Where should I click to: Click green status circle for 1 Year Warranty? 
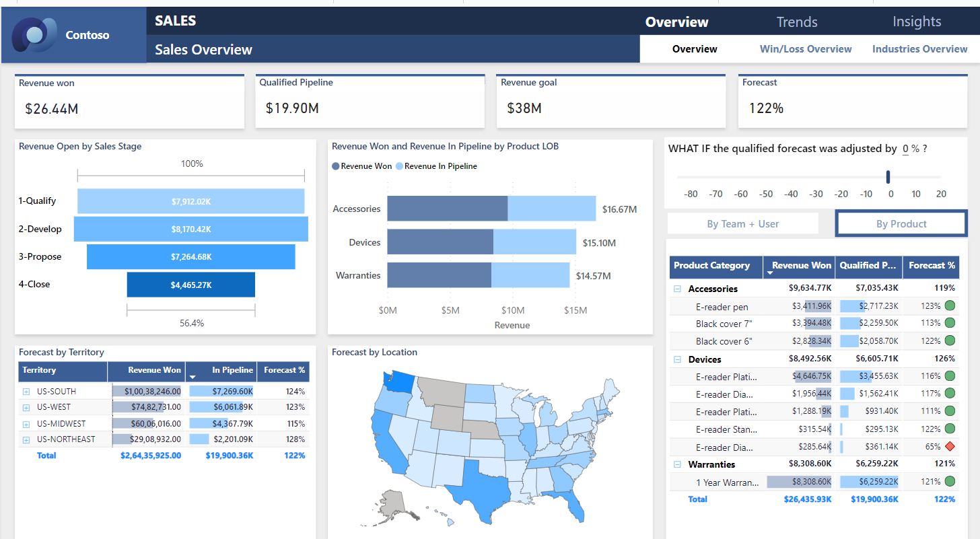(x=949, y=481)
